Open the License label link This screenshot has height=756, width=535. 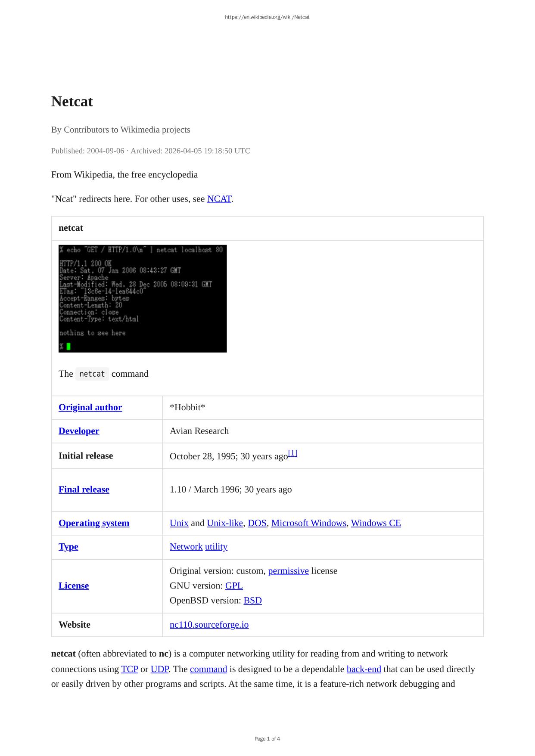coord(74,586)
